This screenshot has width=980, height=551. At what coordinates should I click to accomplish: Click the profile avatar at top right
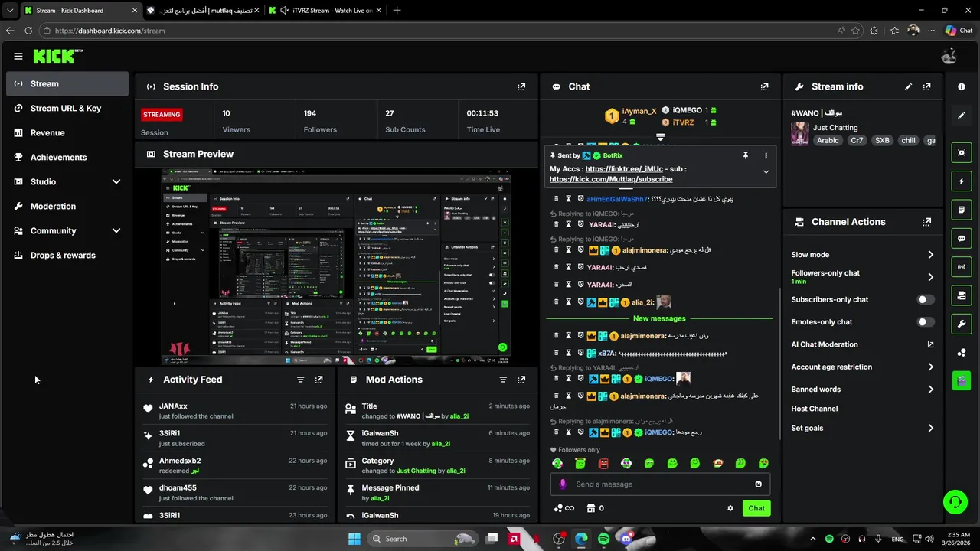[949, 56]
